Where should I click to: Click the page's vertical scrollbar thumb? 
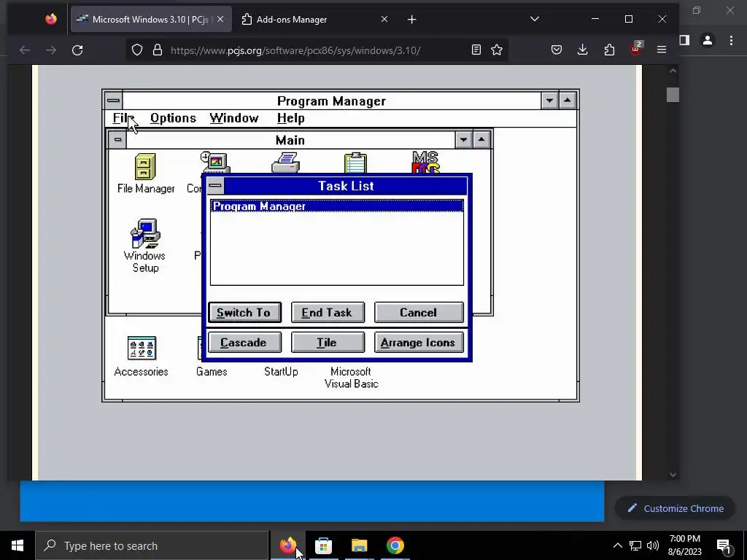[673, 94]
